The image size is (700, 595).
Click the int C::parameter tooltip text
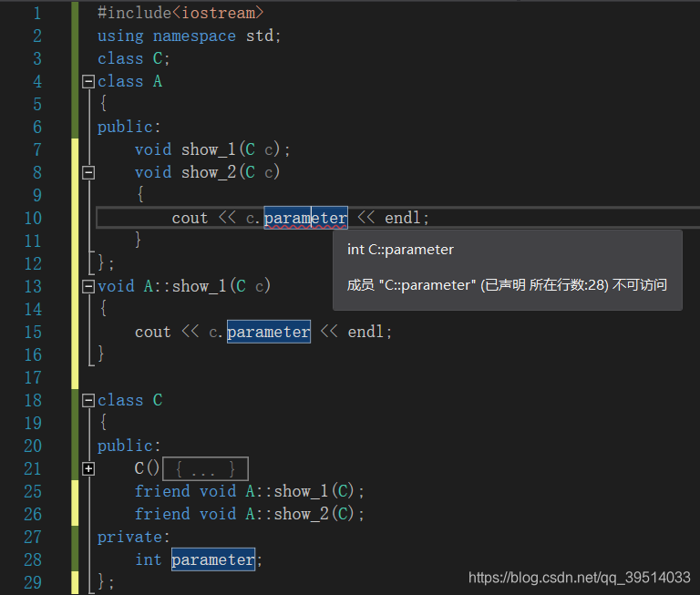(400, 250)
